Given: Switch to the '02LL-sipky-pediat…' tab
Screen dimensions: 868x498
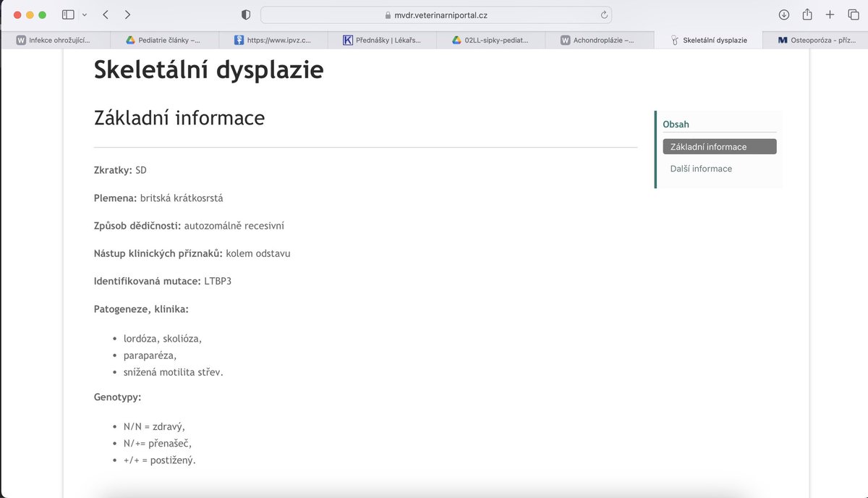Looking at the screenshot, I should pyautogui.click(x=490, y=41).
